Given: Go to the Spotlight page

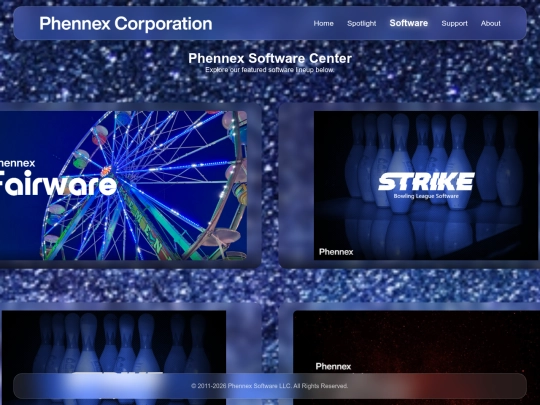Looking at the screenshot, I should pyautogui.click(x=362, y=23).
